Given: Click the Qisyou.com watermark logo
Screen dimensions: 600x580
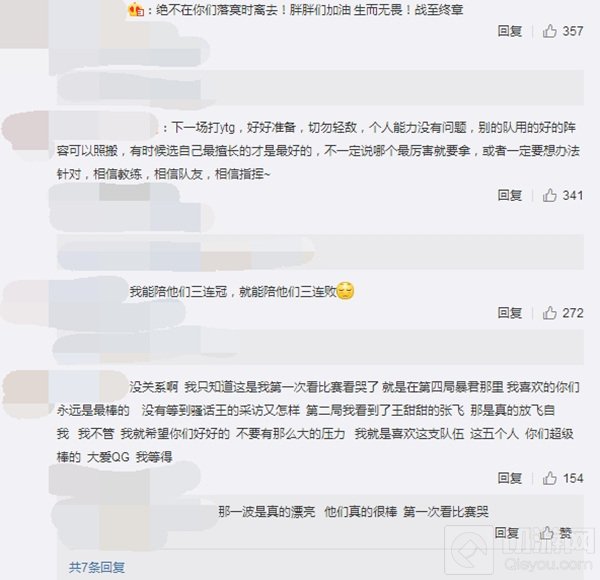Looking at the screenshot, I should point(520,550).
